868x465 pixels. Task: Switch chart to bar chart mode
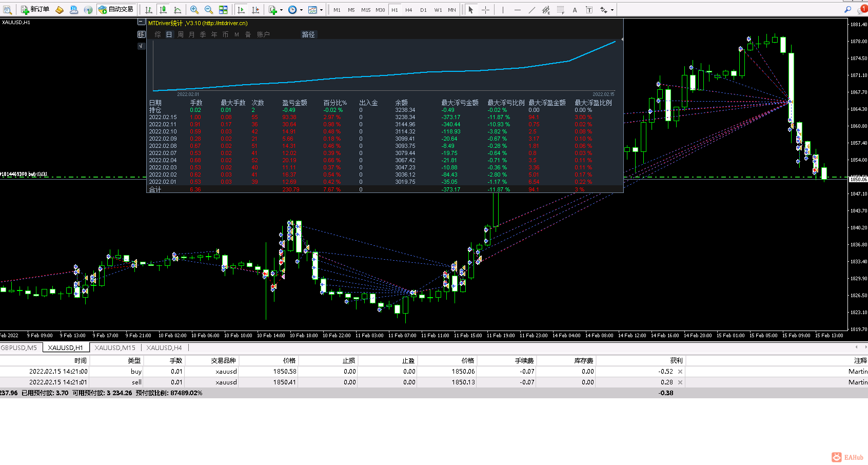click(x=149, y=9)
